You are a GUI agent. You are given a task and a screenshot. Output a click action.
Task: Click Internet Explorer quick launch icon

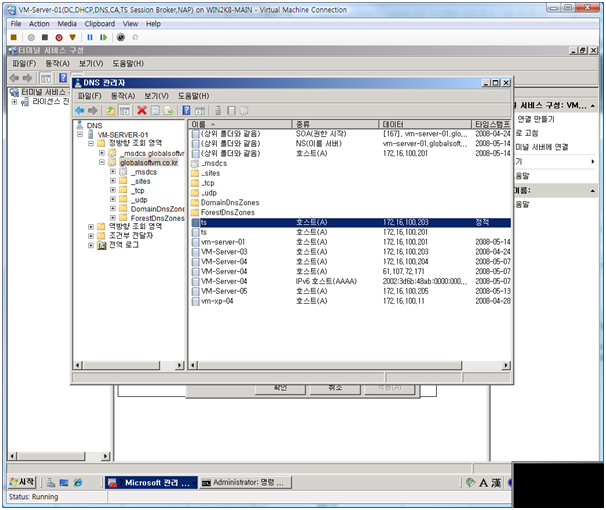[77, 483]
